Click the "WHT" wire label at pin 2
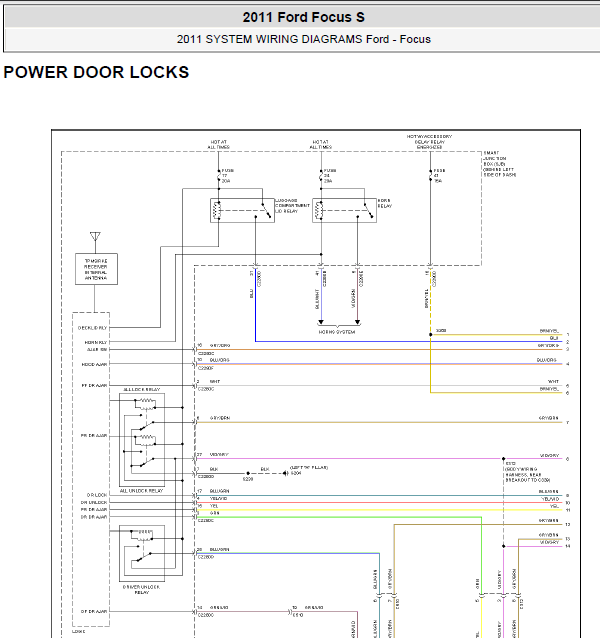 point(215,382)
